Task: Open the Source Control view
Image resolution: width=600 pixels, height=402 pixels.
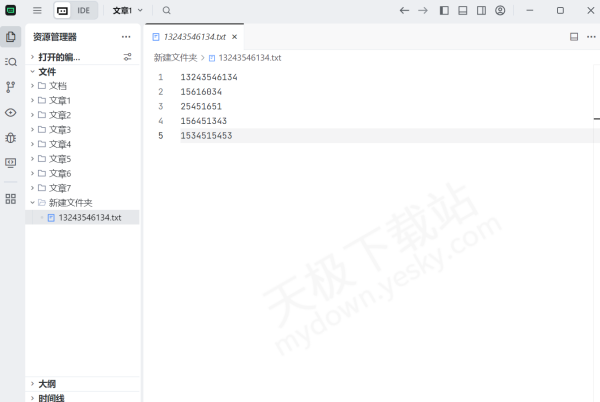Action: (11, 87)
